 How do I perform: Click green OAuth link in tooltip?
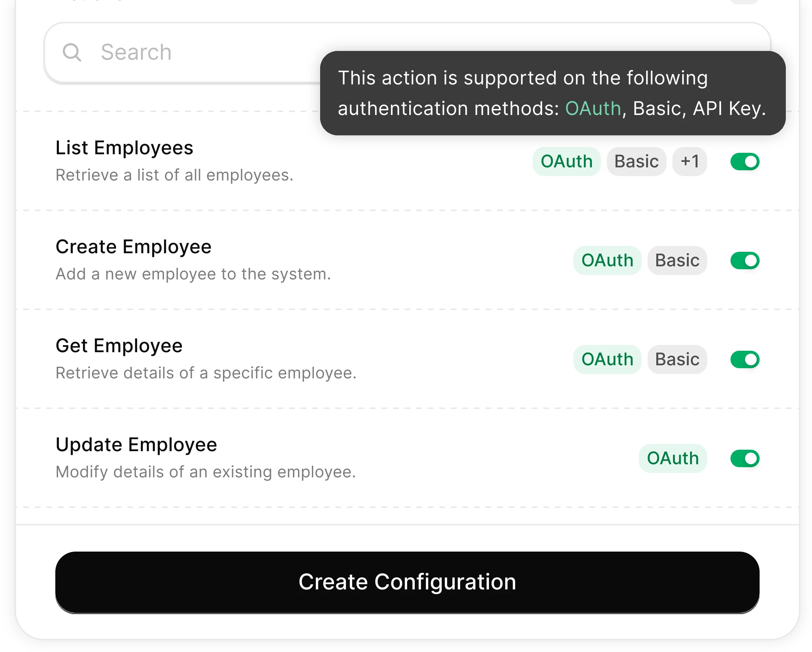(593, 108)
